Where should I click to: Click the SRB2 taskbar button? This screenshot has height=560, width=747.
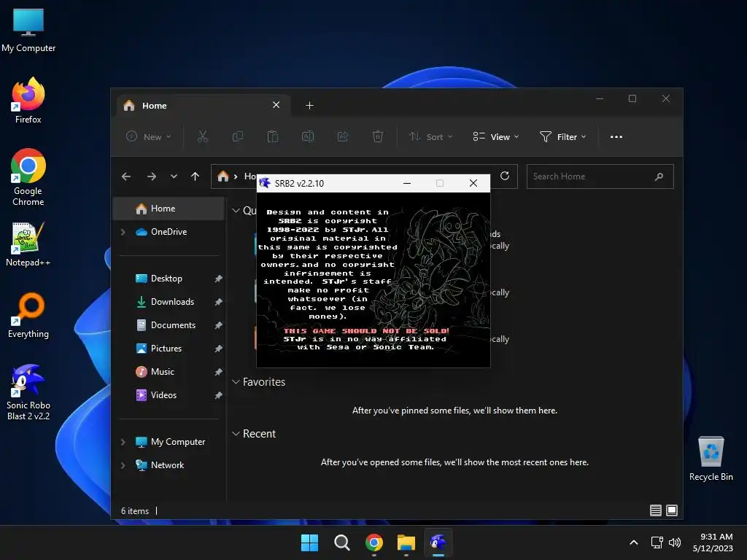pos(438,542)
